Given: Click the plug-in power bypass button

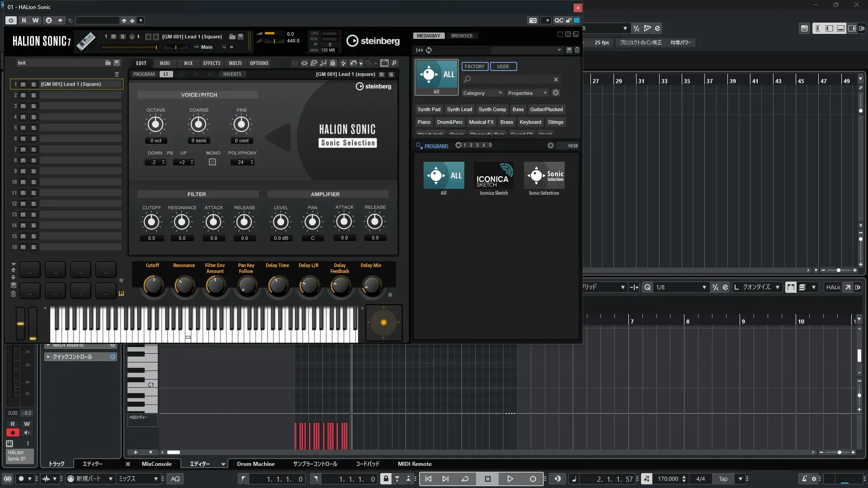Looking at the screenshot, I should coord(11,20).
